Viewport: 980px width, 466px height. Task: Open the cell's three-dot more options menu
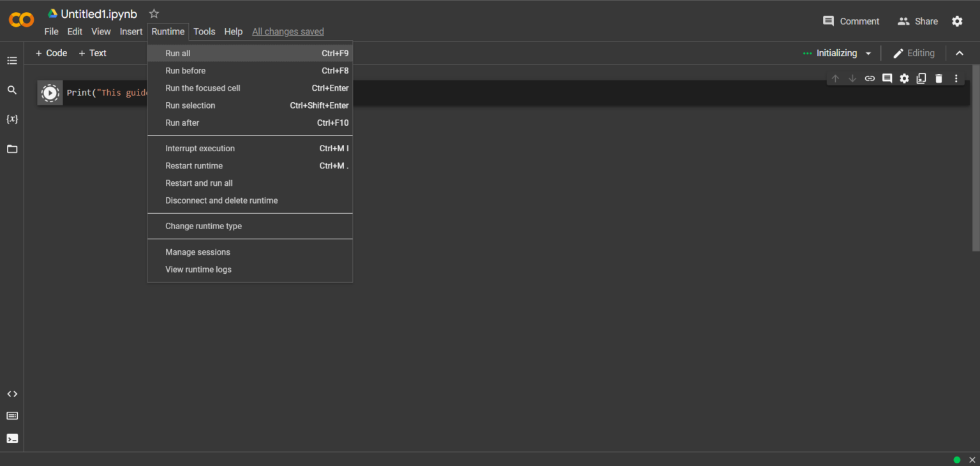tap(956, 79)
